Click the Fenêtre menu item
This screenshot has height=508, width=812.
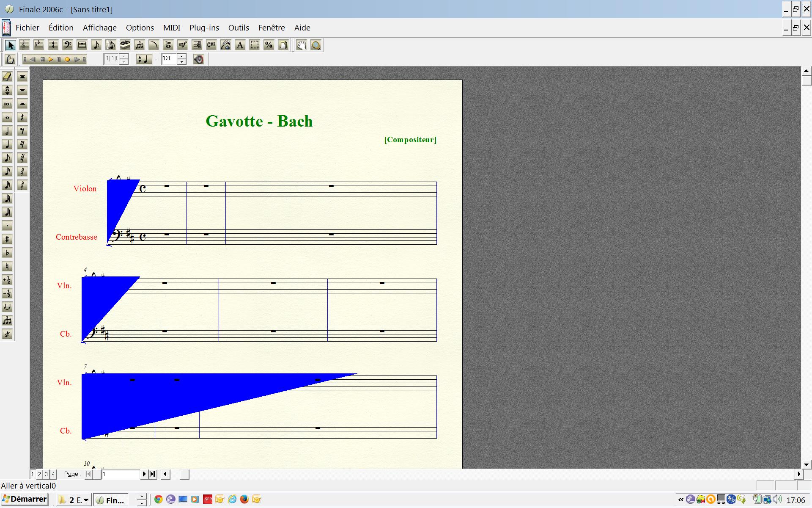(x=271, y=28)
